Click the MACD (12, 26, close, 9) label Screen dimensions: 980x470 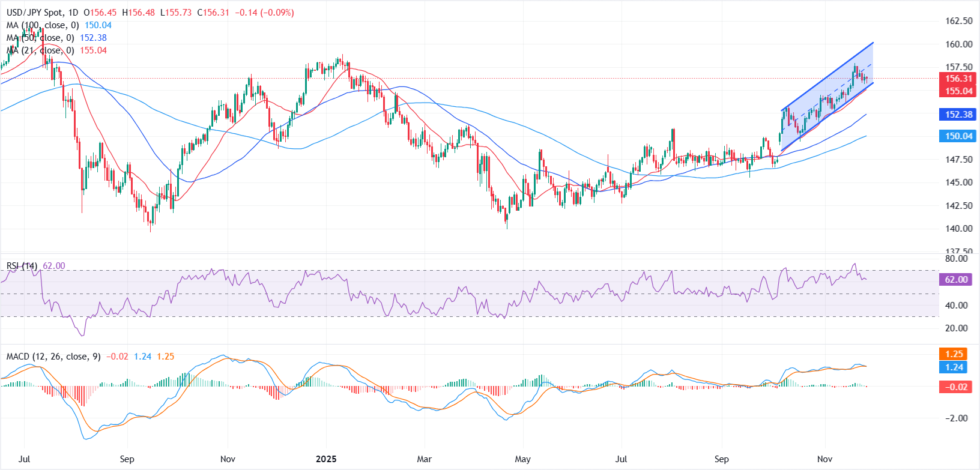(x=53, y=357)
